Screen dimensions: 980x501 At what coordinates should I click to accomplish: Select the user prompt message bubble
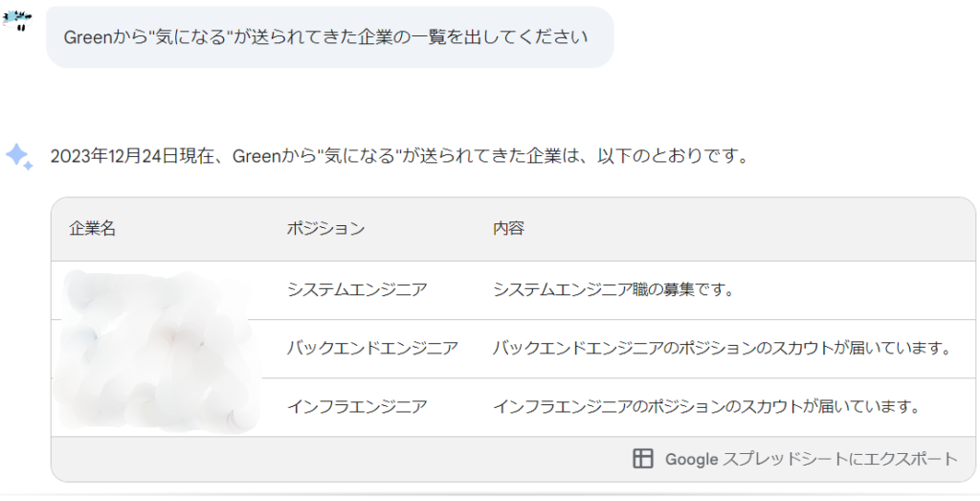(330, 37)
